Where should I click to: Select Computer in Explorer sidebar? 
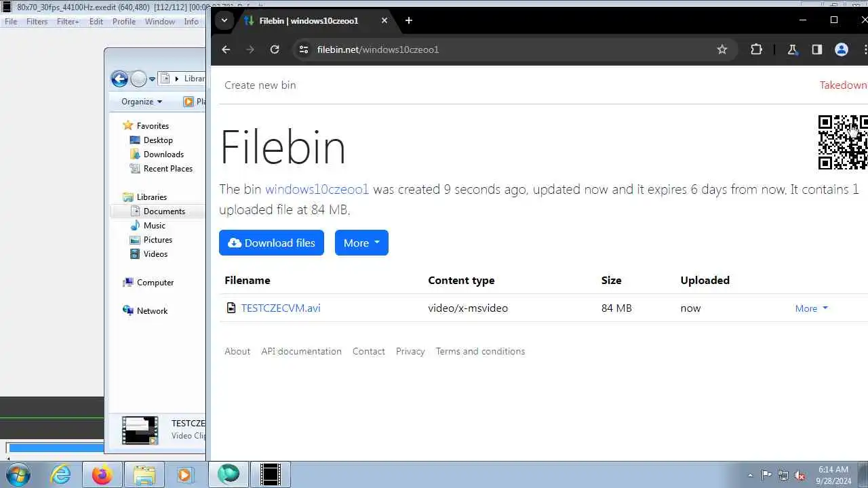click(x=155, y=283)
